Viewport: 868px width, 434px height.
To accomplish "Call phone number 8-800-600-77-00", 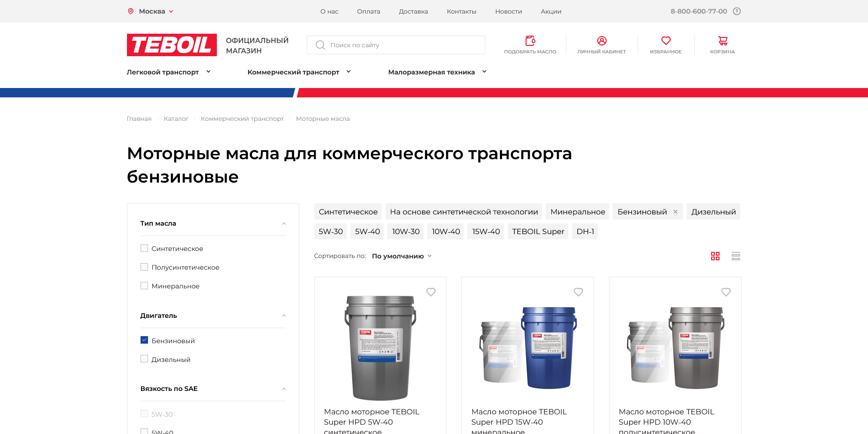I will [x=699, y=11].
